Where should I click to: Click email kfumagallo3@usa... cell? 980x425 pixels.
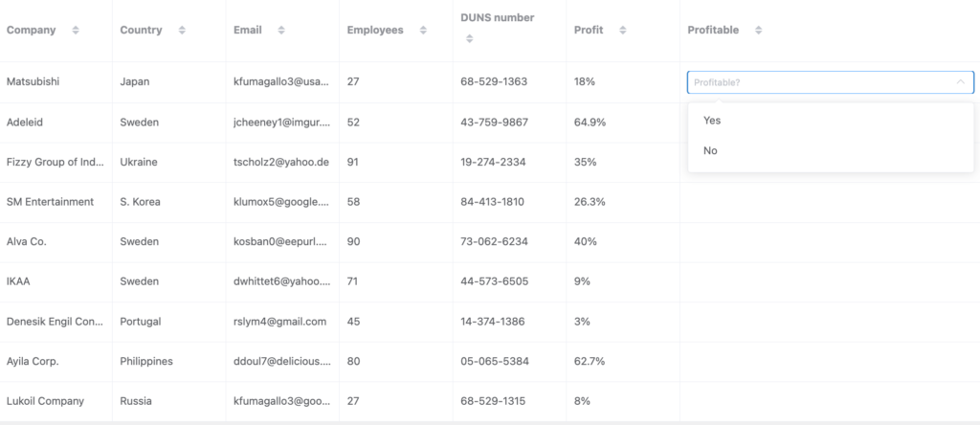click(282, 82)
